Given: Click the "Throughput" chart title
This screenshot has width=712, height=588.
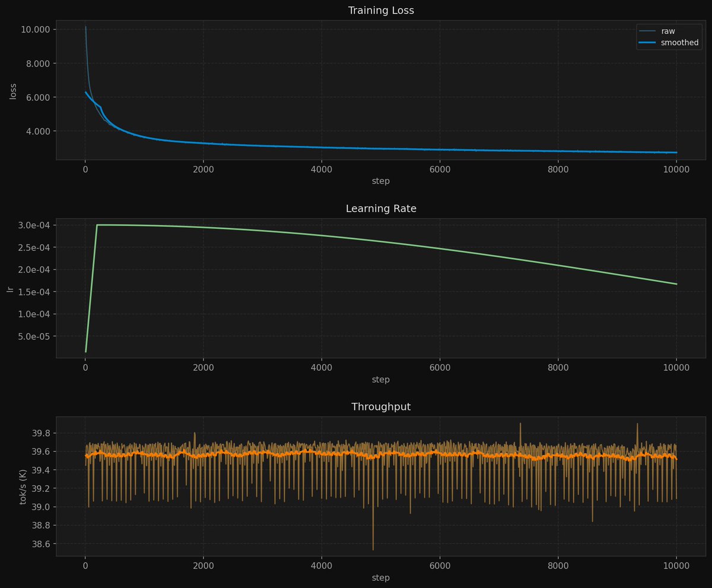Looking at the screenshot, I should coord(380,407).
